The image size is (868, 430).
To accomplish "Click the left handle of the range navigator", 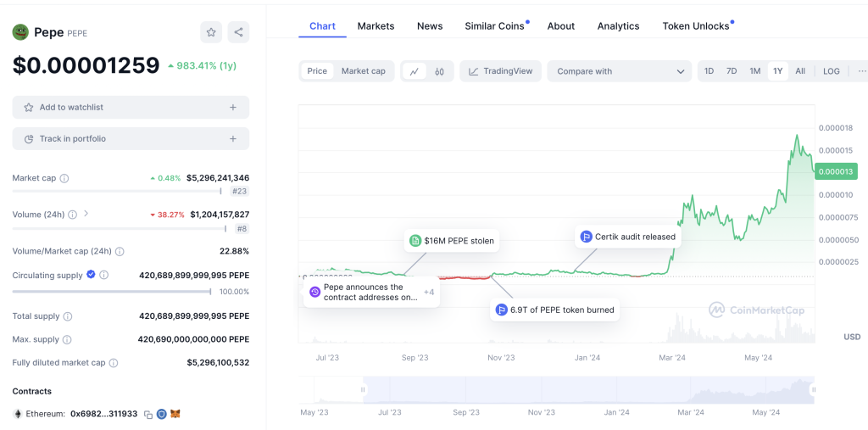I will click(363, 390).
